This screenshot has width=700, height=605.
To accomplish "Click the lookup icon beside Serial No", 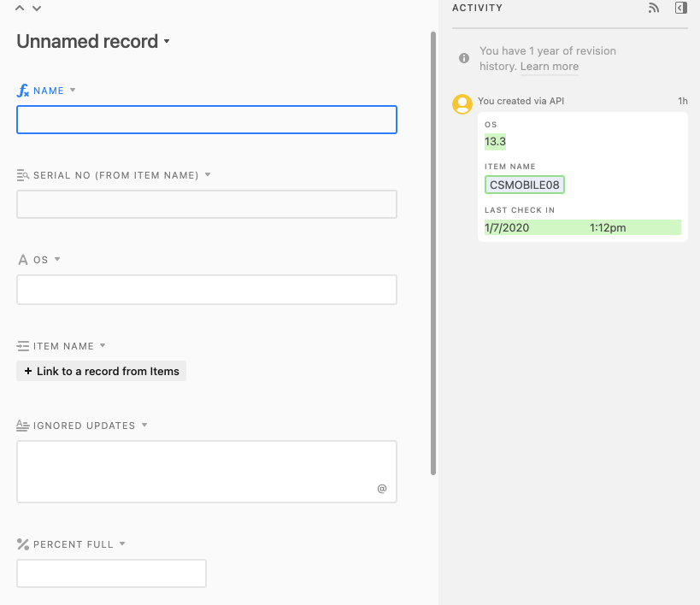I will point(23,175).
